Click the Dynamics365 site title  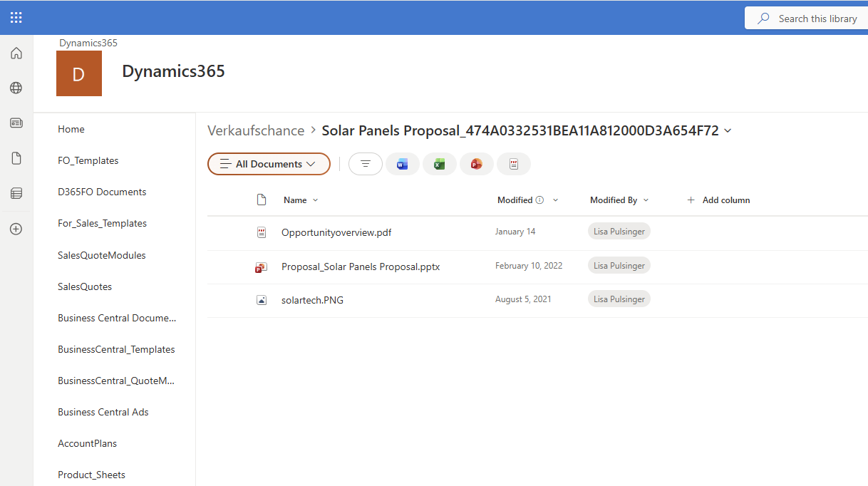pos(173,71)
